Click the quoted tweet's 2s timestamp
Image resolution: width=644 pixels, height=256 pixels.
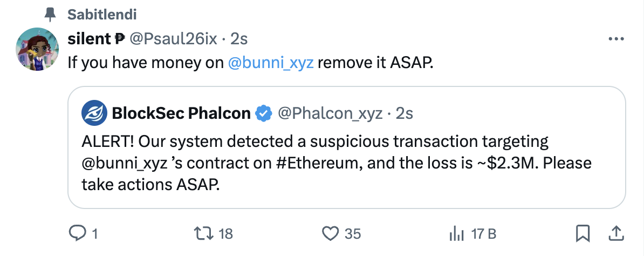click(405, 113)
